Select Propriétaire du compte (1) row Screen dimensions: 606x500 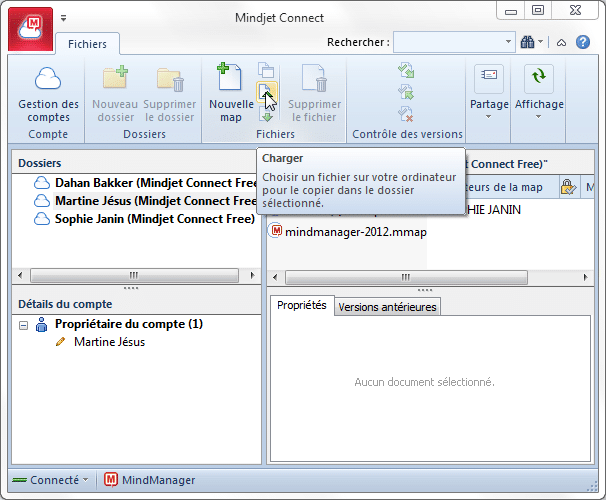tap(129, 324)
